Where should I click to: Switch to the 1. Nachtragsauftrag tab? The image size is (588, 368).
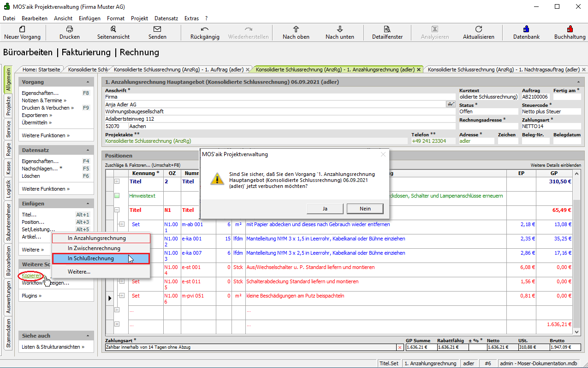click(x=503, y=70)
